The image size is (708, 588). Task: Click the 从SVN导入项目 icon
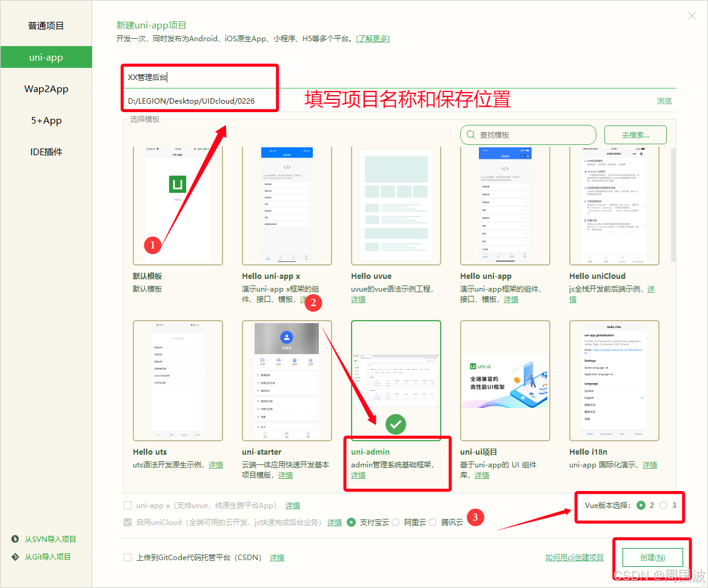click(x=15, y=539)
